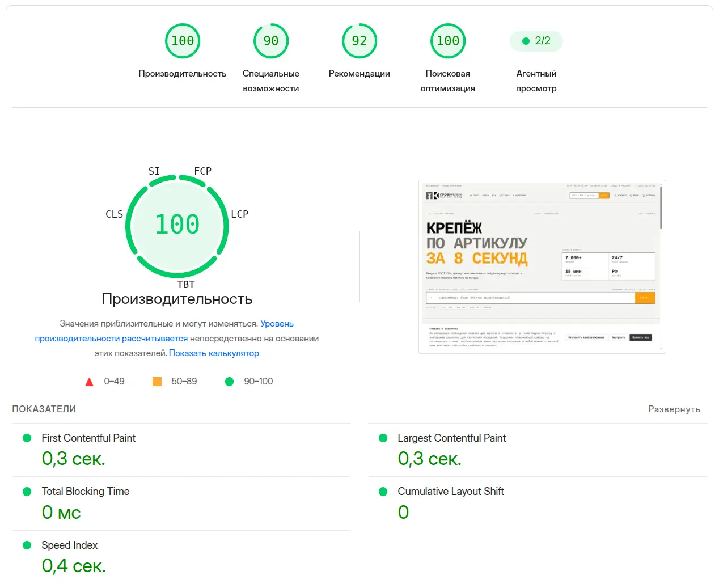This screenshot has height=588, width=719.
Task: Open the Производительность score gauge 100
Action: tap(183, 41)
